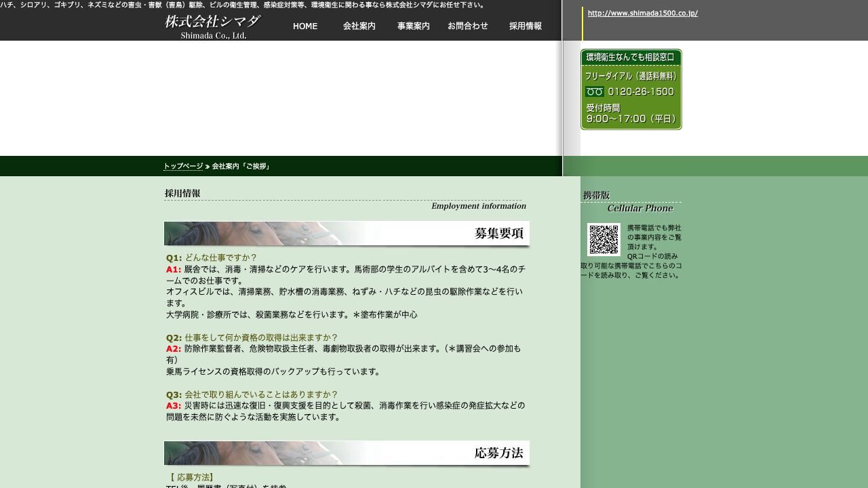The height and width of the screenshot is (488, 868).
Task: Click the 携帯版 heading
Action: [597, 195]
